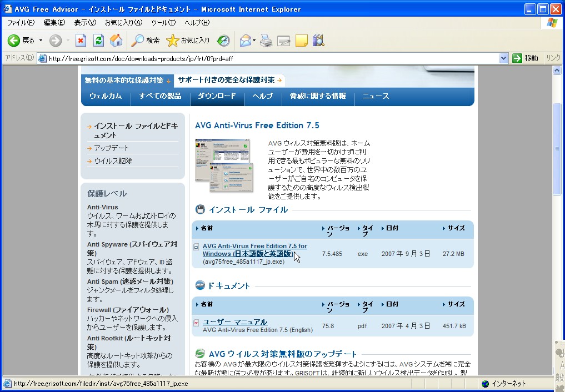Open the ウイルス駆除 sidebar link

pos(113,161)
